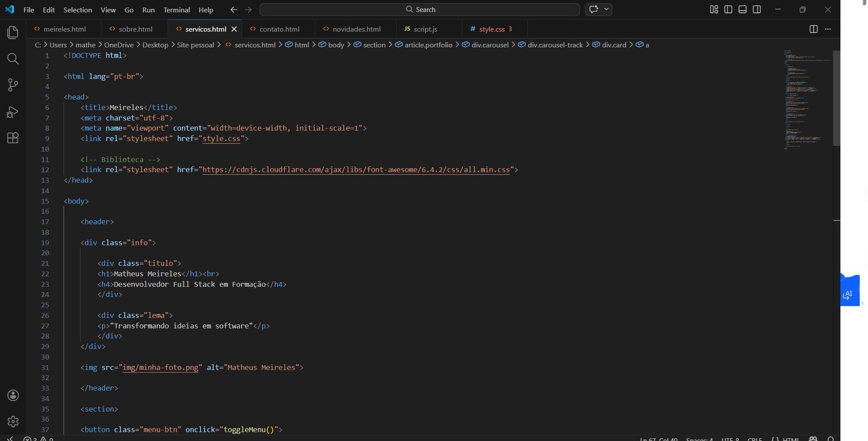Open the Explorer view in the activity bar

[13, 33]
